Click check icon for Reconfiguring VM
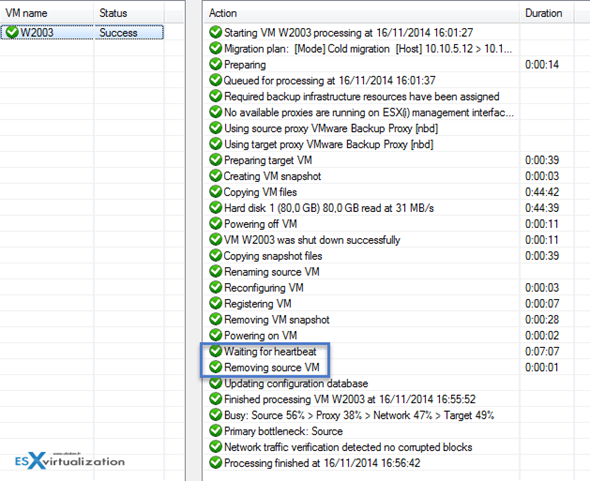590x481 pixels. click(216, 287)
